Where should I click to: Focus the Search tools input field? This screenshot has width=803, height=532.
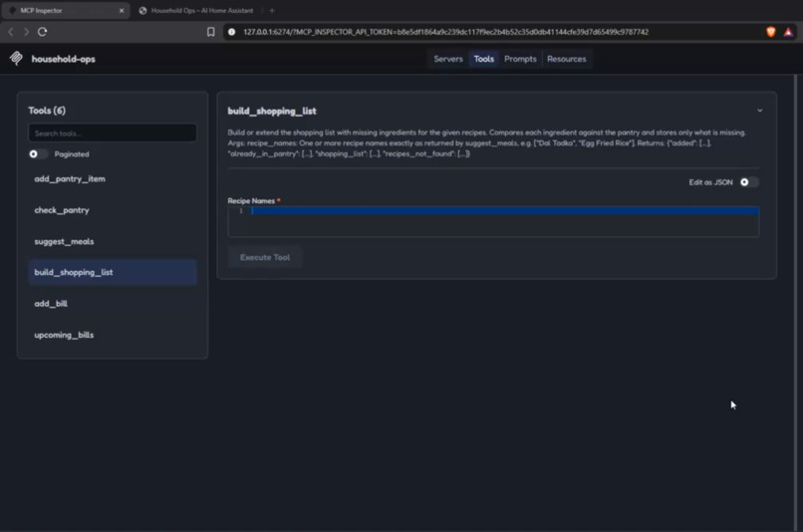coord(113,133)
